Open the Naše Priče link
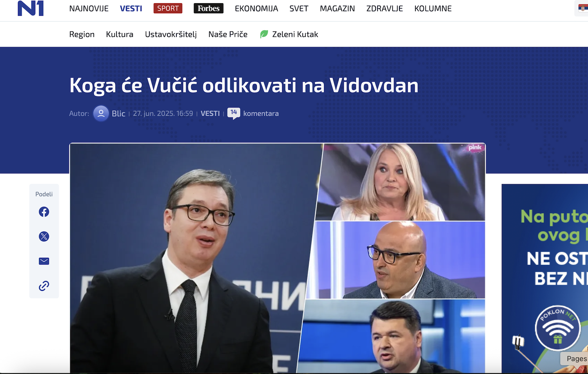588x374 pixels. click(228, 34)
